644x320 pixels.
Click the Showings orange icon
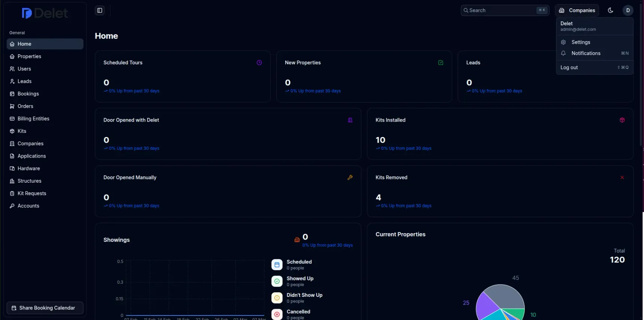297,240
